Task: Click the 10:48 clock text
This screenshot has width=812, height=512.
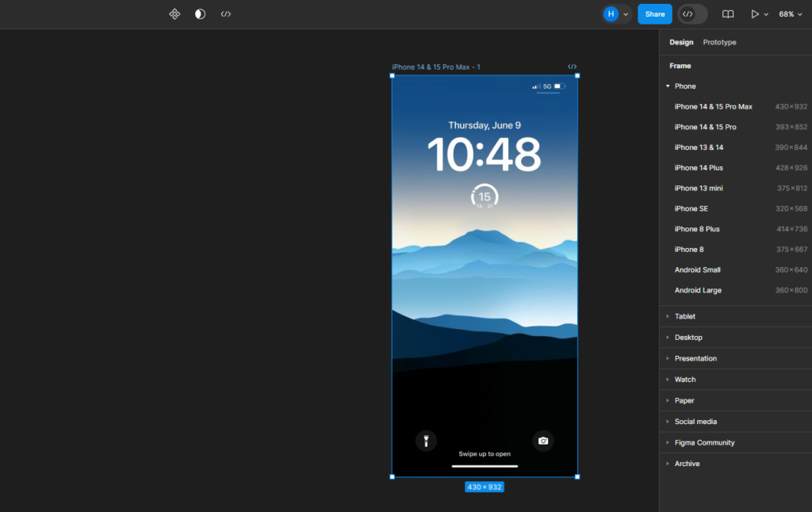Action: click(x=485, y=155)
